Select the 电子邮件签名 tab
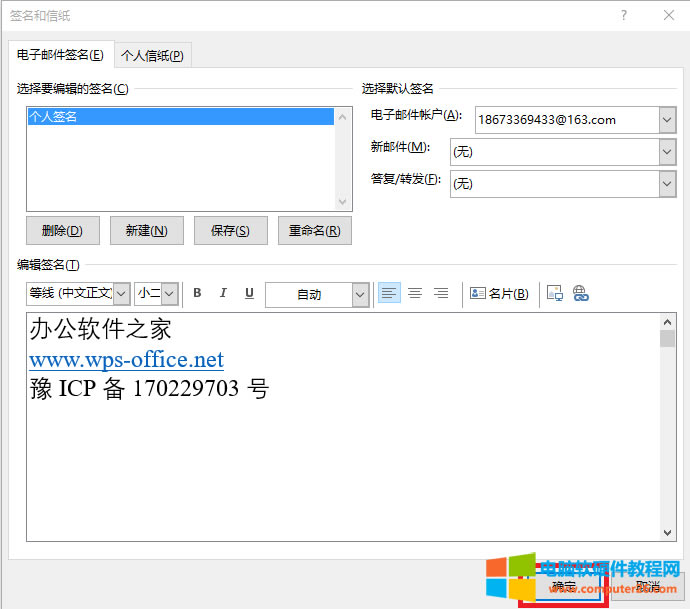The width and height of the screenshot is (690, 609). pyautogui.click(x=60, y=55)
